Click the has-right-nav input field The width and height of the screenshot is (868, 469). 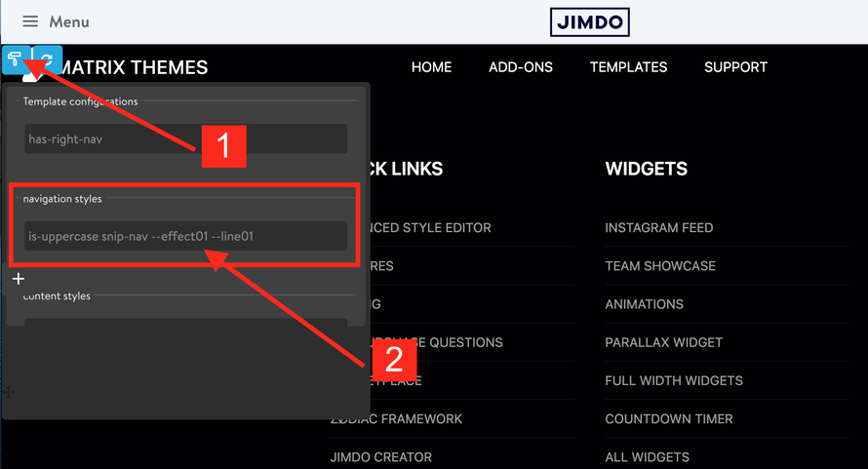[x=186, y=139]
